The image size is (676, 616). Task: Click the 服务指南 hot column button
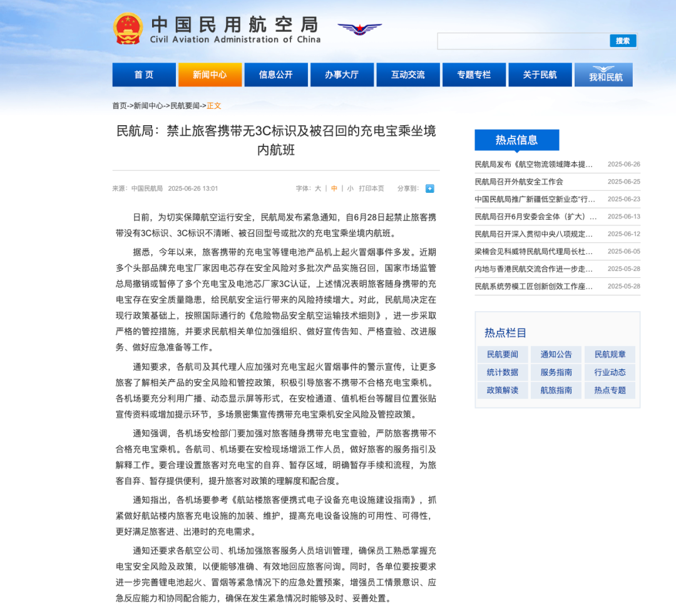[x=556, y=372]
